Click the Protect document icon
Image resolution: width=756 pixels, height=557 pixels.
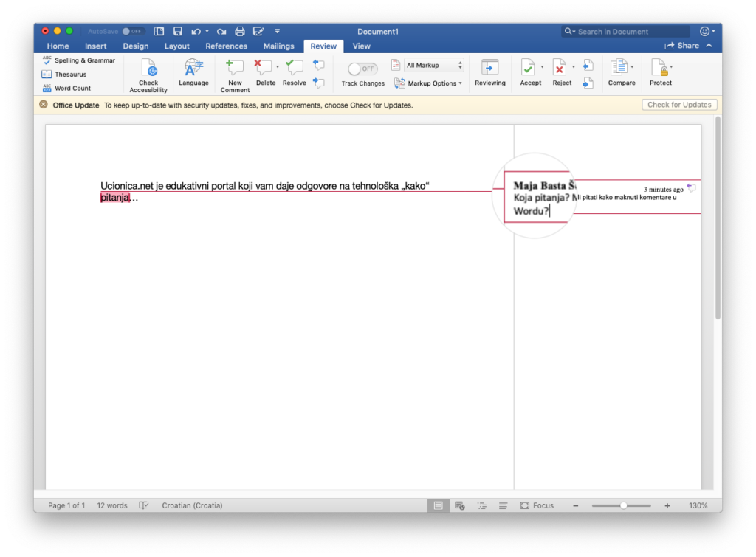coord(659,69)
